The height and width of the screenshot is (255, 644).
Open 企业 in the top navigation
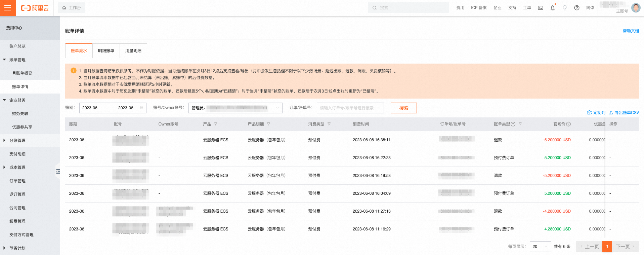click(498, 8)
